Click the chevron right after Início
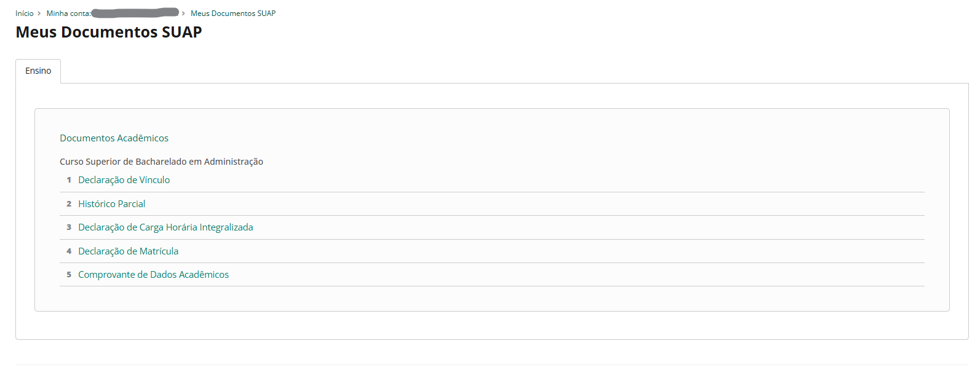Viewport: 980px width, 378px height. (x=39, y=14)
